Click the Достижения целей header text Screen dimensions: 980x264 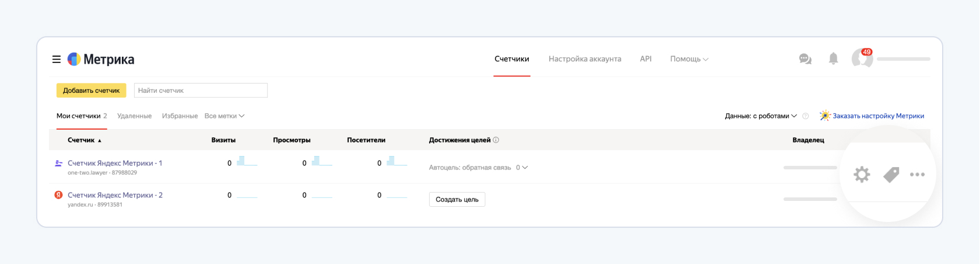tap(459, 140)
